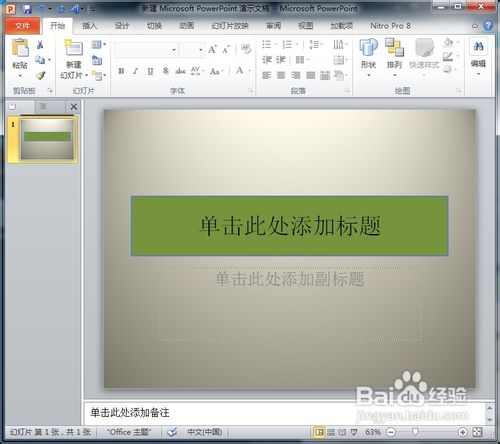
Task: Click the New Slide icon
Action: click(x=73, y=48)
